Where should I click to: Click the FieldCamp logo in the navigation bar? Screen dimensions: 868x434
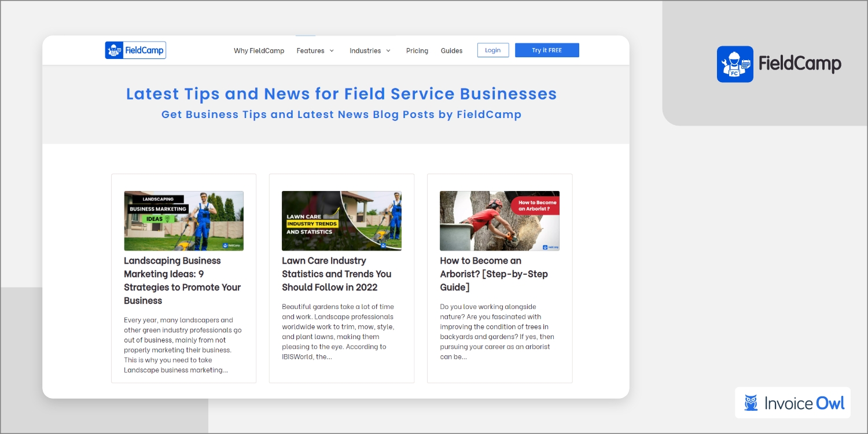[x=135, y=50]
